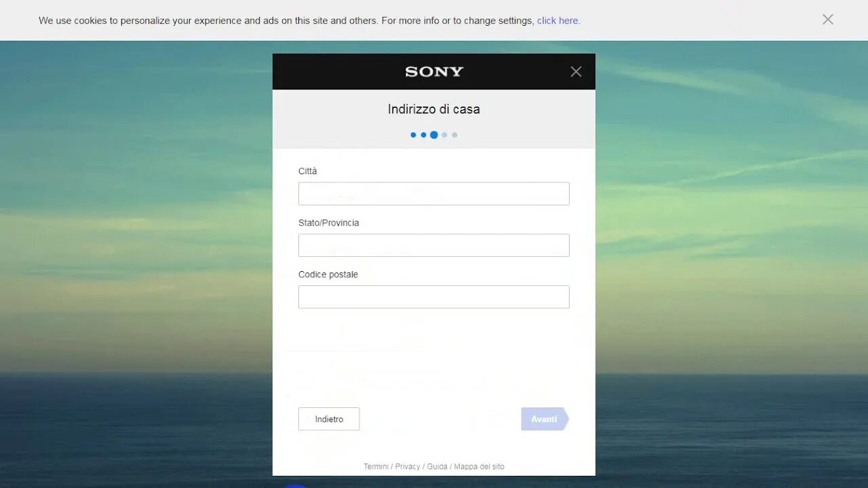Select the fifth step progress dot

[454, 135]
